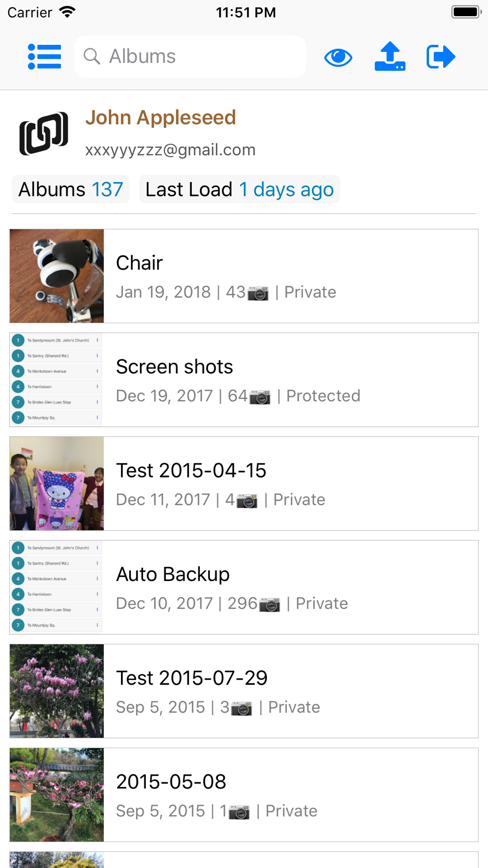This screenshot has width=488, height=868.
Task: Click the camera icon in Auto Backup row
Action: pyautogui.click(x=270, y=604)
